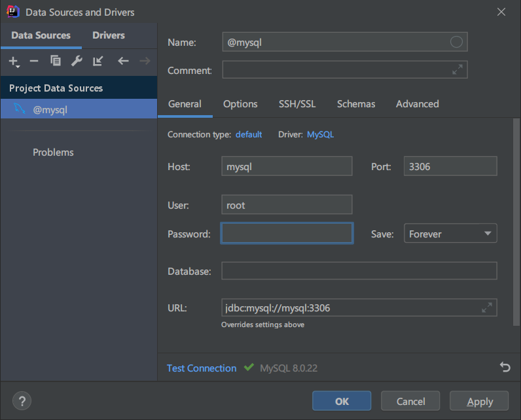Click the green connection success checkmark
The width and height of the screenshot is (521, 420).
249,367
